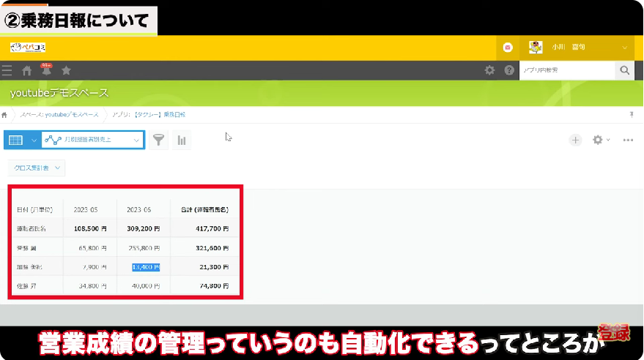The width and height of the screenshot is (644, 360).
Task: Open the hamburger menu in the dark toolbar
Action: click(x=7, y=70)
